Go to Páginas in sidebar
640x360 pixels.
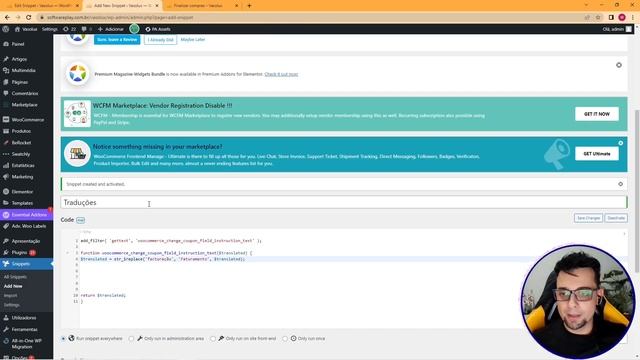tap(20, 82)
